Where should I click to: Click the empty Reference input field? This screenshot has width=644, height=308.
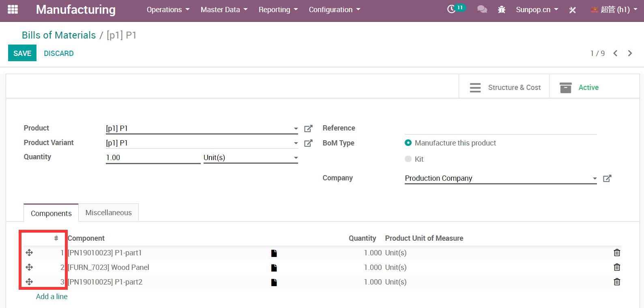[x=500, y=128]
